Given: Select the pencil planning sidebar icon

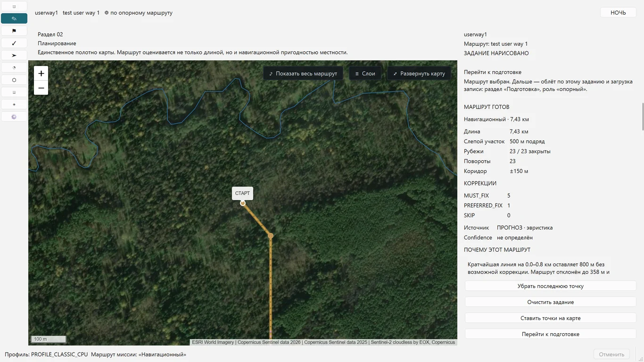Looking at the screenshot, I should tap(14, 18).
